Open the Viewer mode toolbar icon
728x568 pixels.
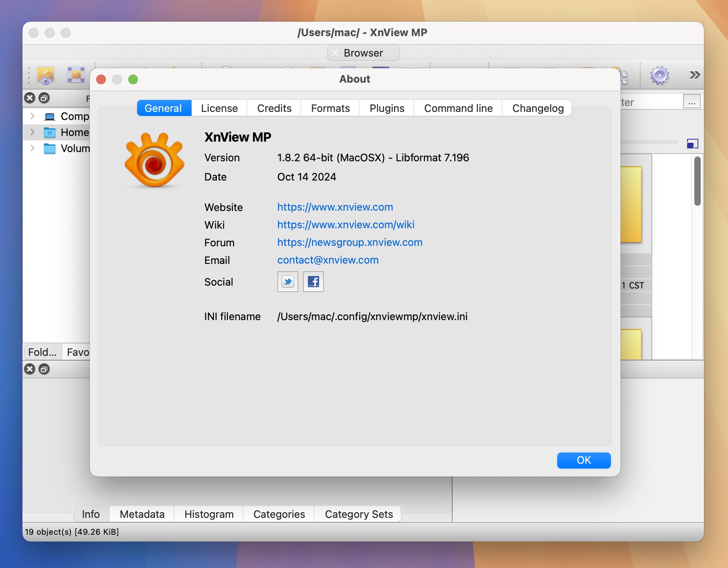(x=46, y=75)
